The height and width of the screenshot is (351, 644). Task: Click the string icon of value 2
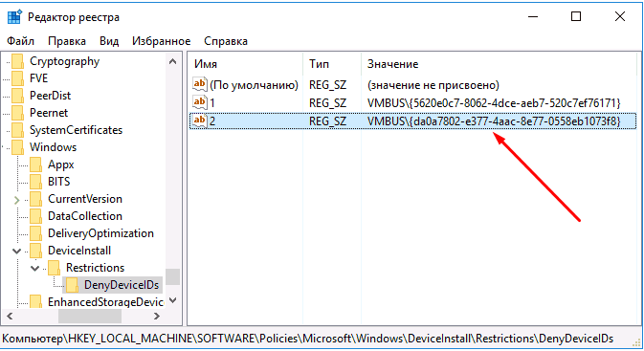200,121
